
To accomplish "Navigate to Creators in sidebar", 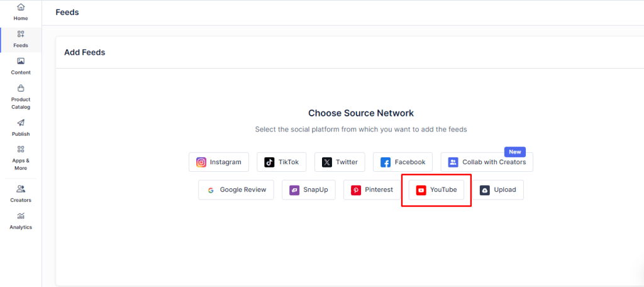I will (21, 193).
